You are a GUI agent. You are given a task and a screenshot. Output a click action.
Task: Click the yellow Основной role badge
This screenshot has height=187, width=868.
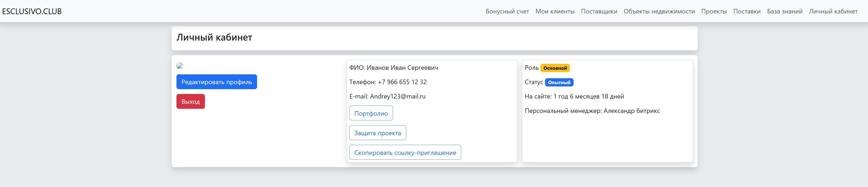[555, 68]
